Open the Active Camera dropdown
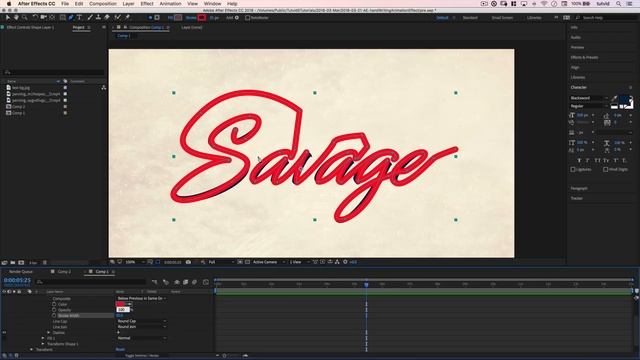The height and width of the screenshot is (360, 640). tap(268, 262)
